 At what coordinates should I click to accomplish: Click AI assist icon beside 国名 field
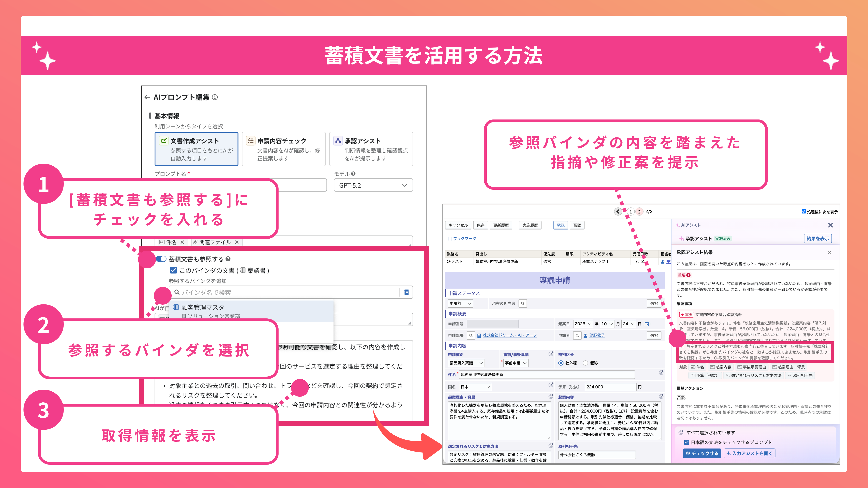coord(551,385)
